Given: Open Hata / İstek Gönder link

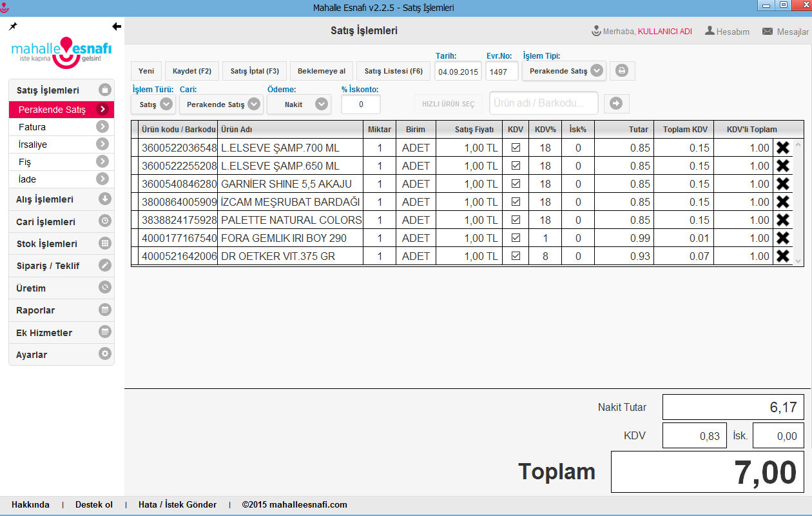Looking at the screenshot, I should tap(177, 504).
